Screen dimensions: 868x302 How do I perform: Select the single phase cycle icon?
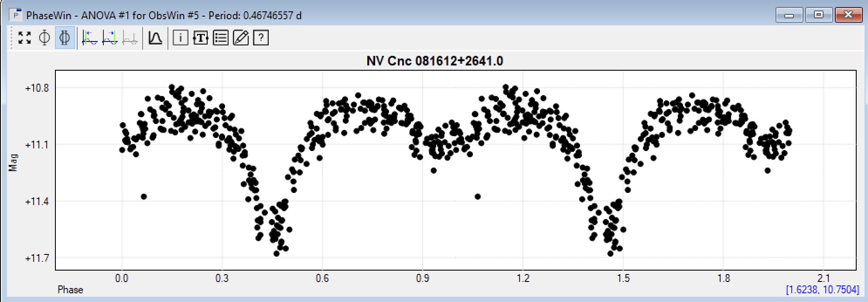click(44, 38)
